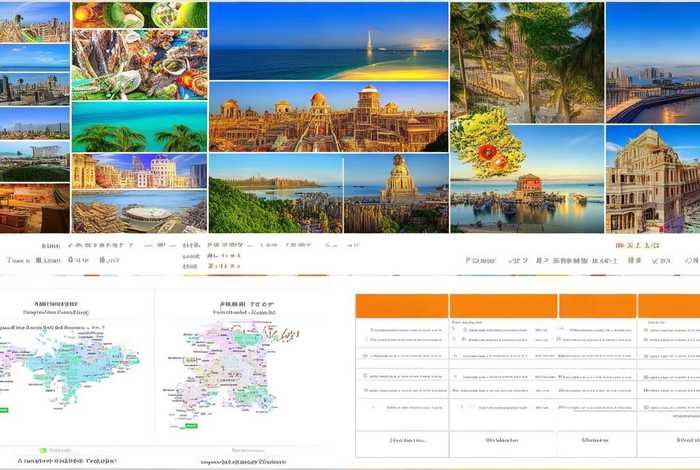Click the third orange table header cell
Viewport: 700px width, 470px height.
pyautogui.click(x=597, y=306)
